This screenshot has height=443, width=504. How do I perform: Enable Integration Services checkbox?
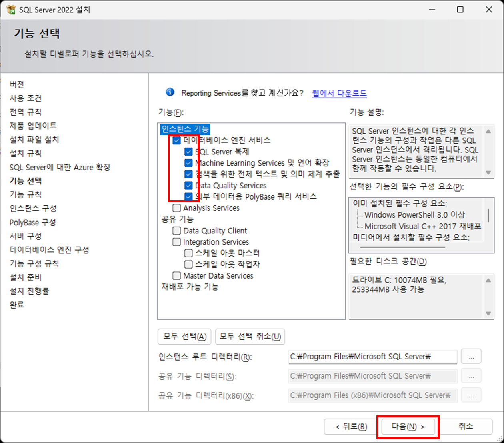point(177,242)
